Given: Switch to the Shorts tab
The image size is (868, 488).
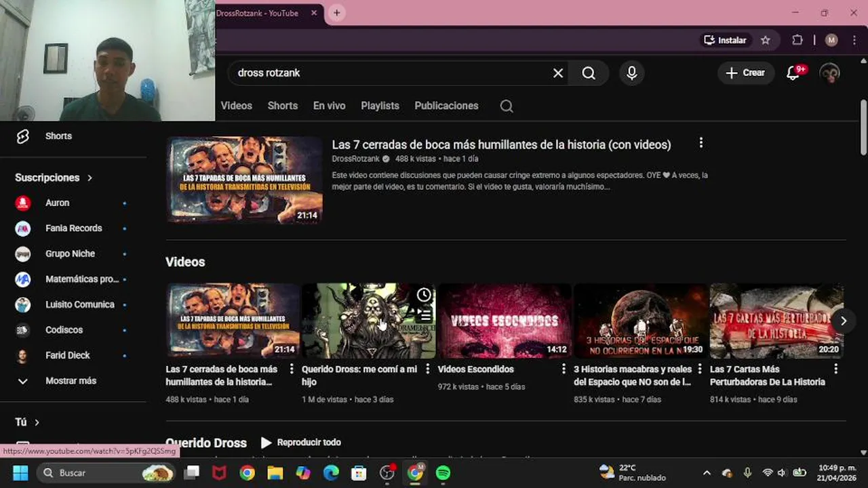Looking at the screenshot, I should pos(283,106).
